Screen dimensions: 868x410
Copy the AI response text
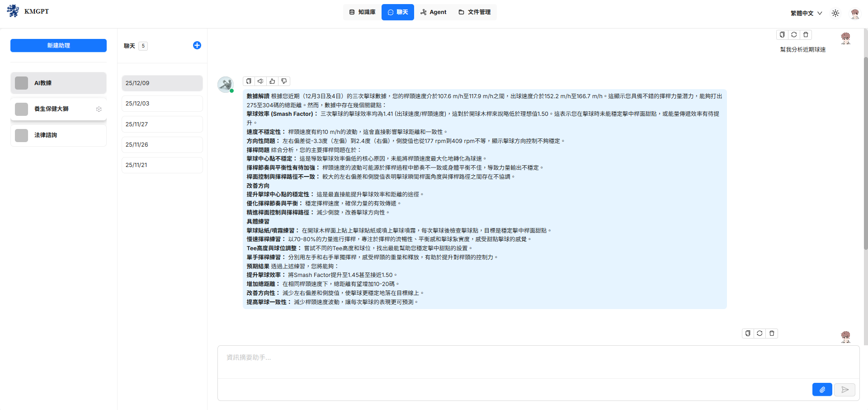pos(249,81)
